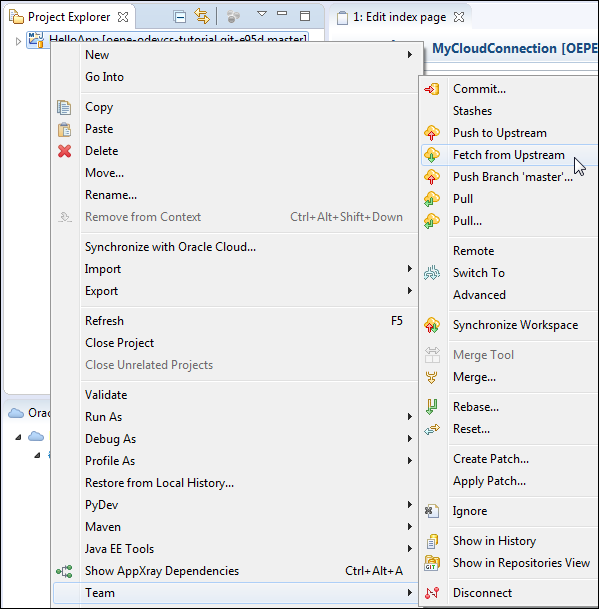Click the Oracle Cloud view cloud icon
Screen dimensions: 599x609
pos(16,413)
